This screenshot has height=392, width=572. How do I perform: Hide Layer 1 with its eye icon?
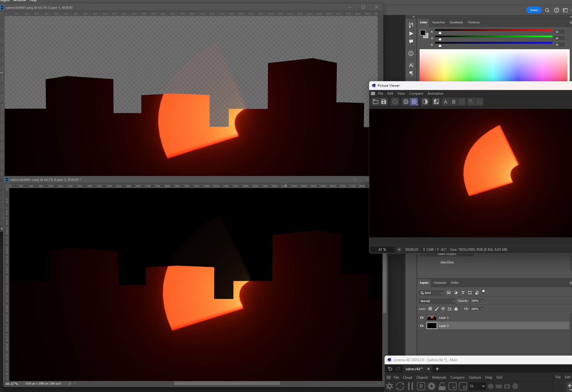click(422, 318)
